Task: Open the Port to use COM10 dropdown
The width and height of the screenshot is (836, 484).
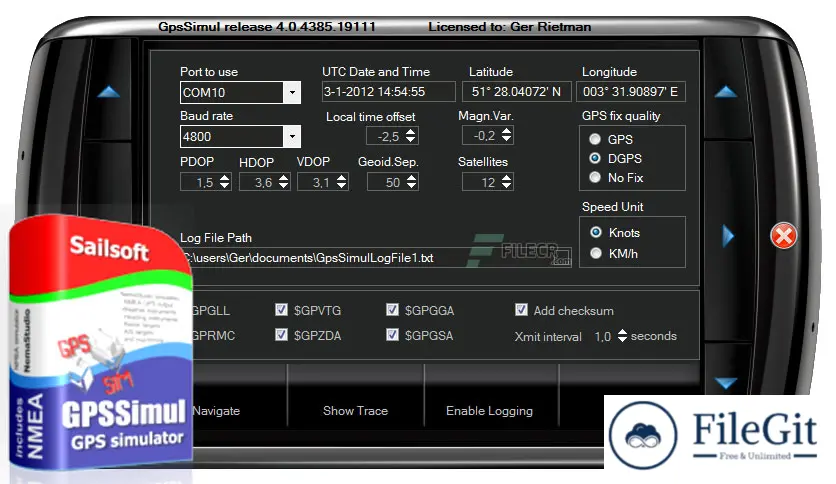Action: pyautogui.click(x=292, y=92)
